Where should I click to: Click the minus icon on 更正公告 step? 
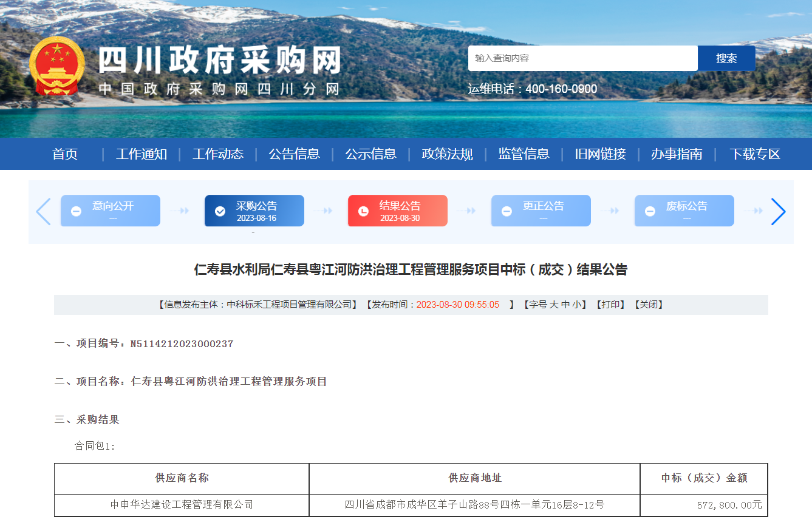coord(507,211)
